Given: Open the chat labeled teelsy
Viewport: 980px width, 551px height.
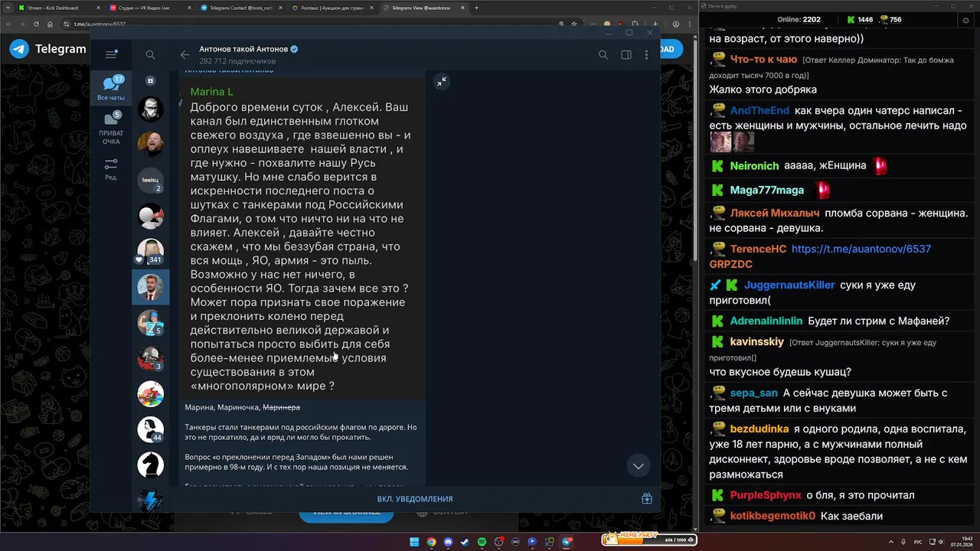Looking at the screenshot, I should pyautogui.click(x=151, y=180).
